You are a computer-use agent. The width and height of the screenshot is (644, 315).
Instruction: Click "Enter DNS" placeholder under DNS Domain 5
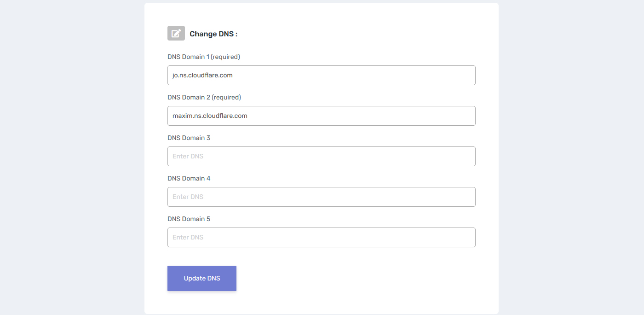pos(188,237)
